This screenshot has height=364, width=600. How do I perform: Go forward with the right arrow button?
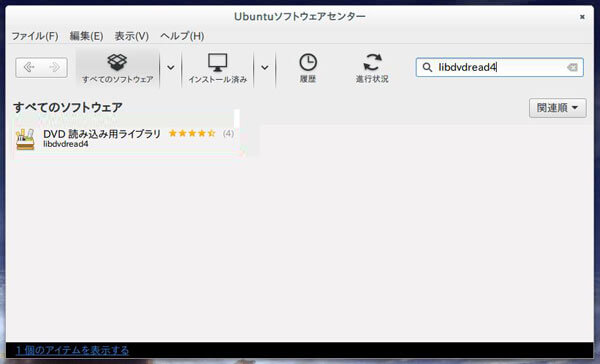coord(54,67)
